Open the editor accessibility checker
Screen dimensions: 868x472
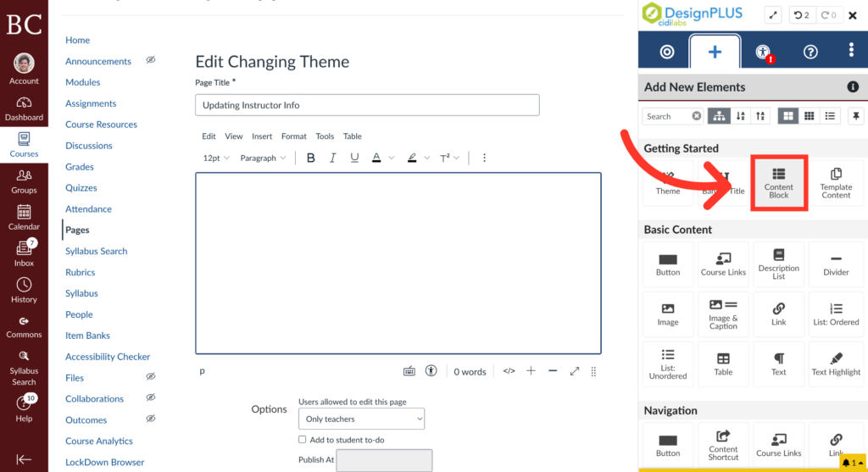pyautogui.click(x=431, y=371)
